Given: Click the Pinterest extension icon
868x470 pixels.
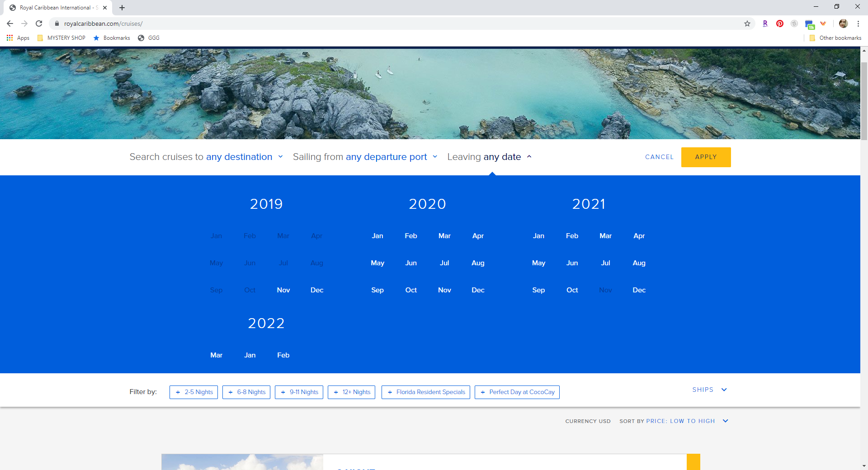Looking at the screenshot, I should [779, 23].
